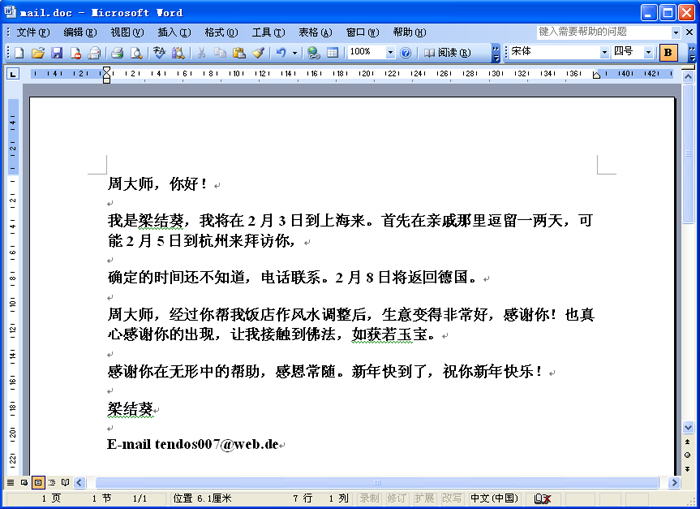Switch to Web Layout view icon
Image resolution: width=700 pixels, height=509 pixels.
click(x=24, y=483)
